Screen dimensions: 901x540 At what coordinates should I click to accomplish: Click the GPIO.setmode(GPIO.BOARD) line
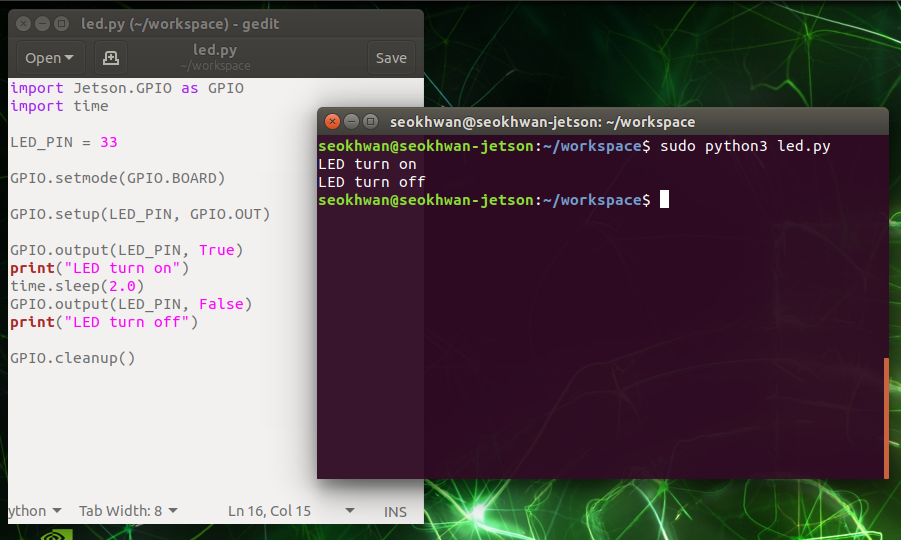pos(117,178)
